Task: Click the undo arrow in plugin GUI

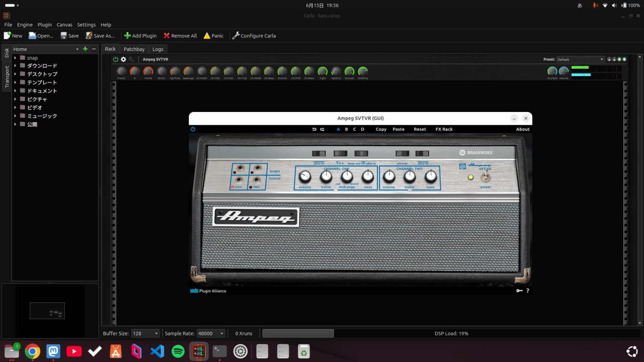Action: click(x=314, y=129)
